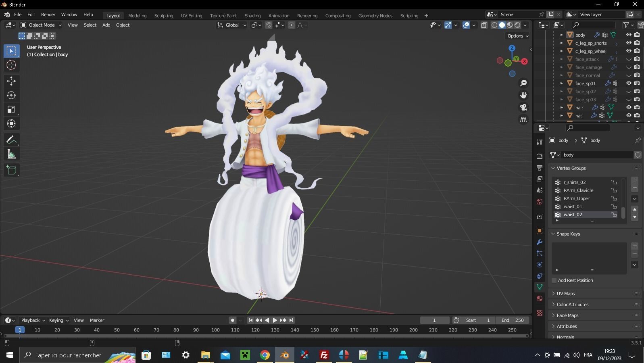Image resolution: width=644 pixels, height=363 pixels.
Task: Hide the face_sp01 object
Action: coord(629,83)
